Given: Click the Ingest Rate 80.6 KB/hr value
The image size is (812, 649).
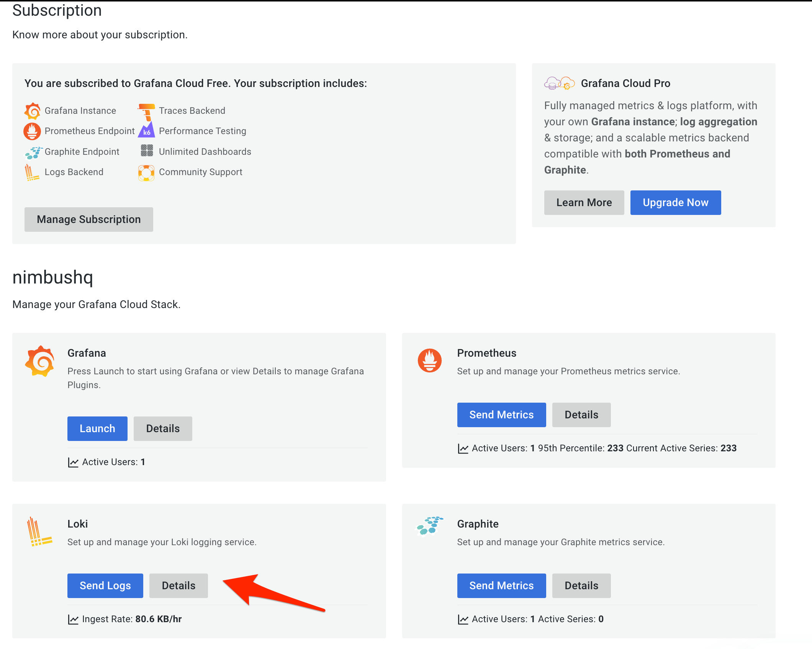Looking at the screenshot, I should point(159,619).
